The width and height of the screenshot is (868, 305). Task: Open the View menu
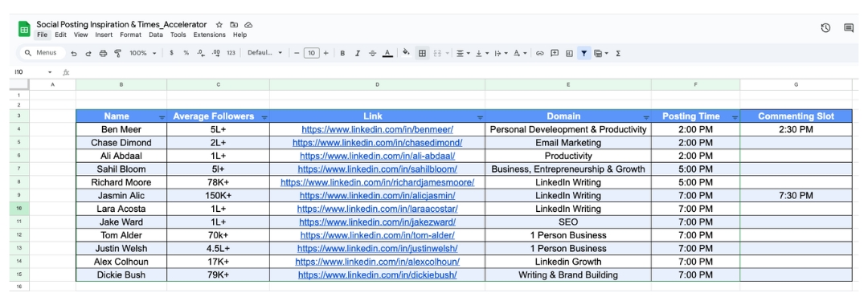[81, 35]
